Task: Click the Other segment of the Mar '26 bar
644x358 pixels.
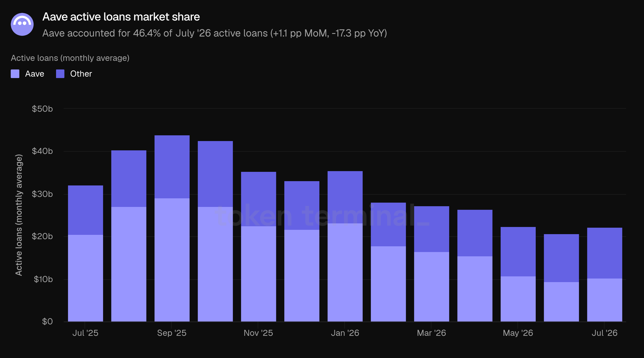Action: click(431, 229)
